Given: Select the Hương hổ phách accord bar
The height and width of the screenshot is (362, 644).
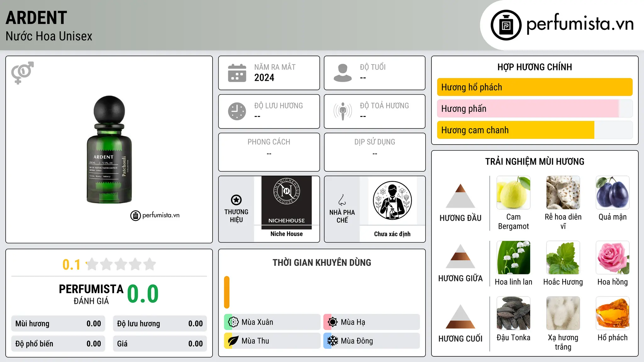Looking at the screenshot, I should click(x=535, y=87).
